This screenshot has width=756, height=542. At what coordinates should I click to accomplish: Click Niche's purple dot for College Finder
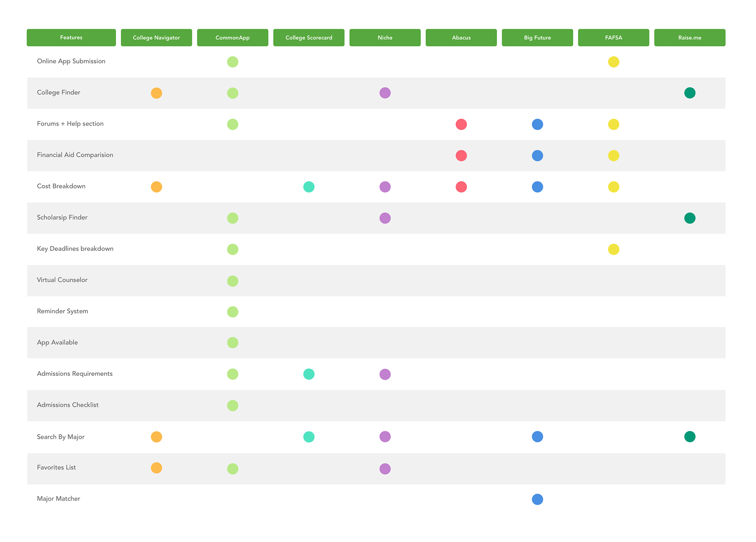coord(385,93)
